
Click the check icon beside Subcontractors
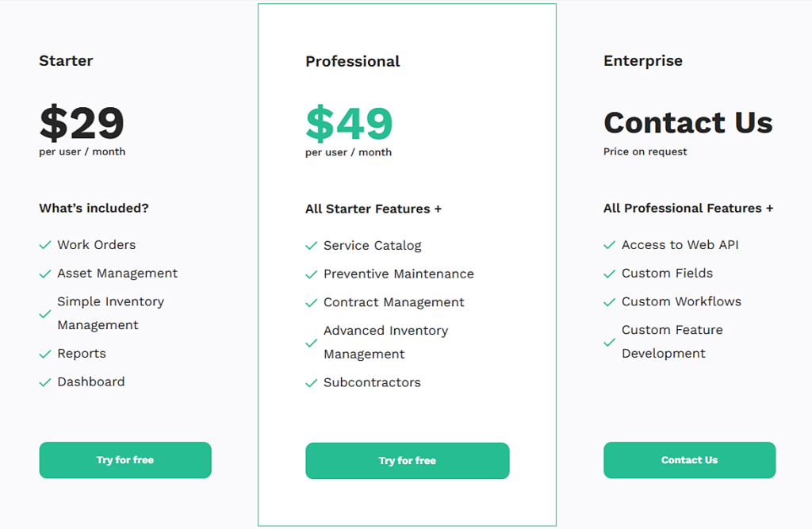[x=311, y=382]
